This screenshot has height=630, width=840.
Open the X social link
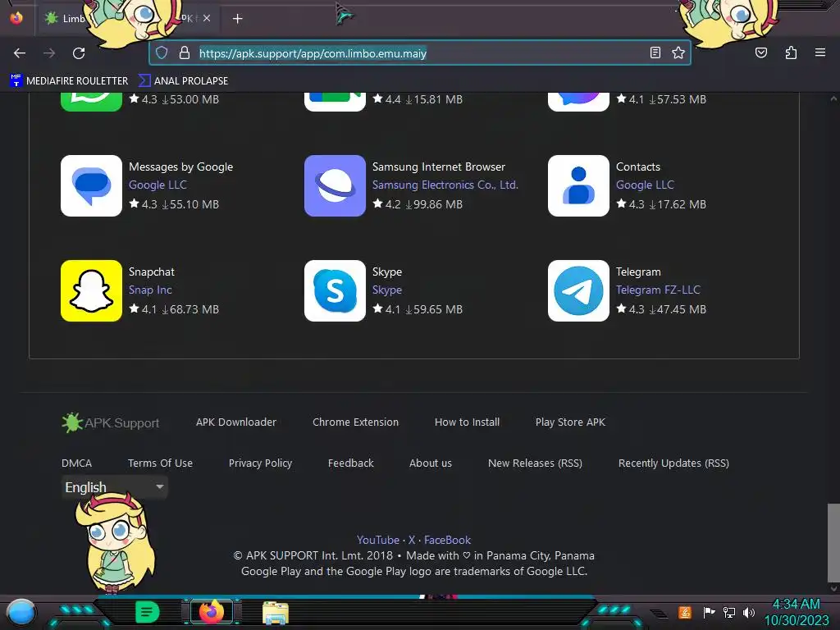pos(412,540)
